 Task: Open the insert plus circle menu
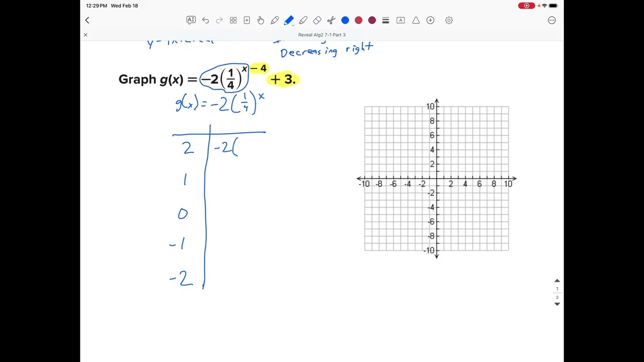click(430, 20)
